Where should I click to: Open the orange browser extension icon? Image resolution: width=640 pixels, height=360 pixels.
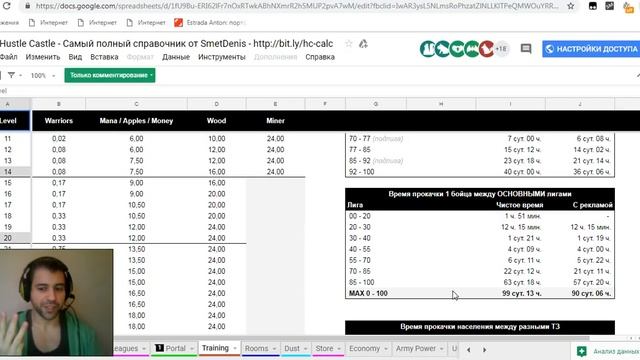629,7
